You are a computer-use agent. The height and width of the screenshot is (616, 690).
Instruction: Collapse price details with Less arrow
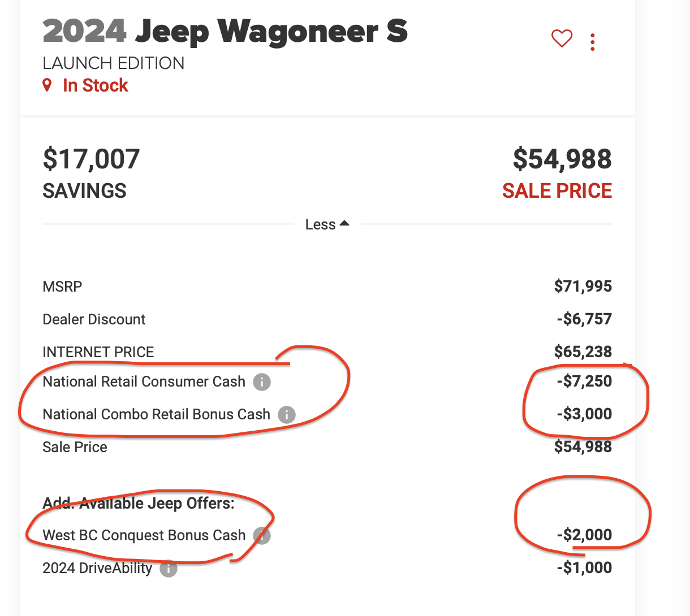point(327,224)
